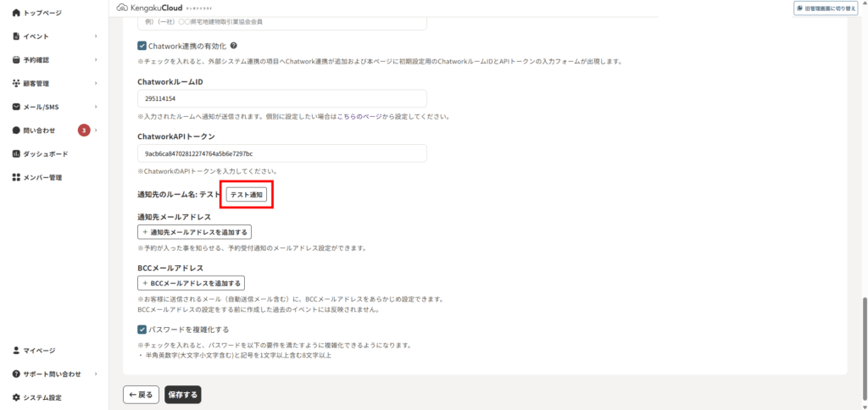Click the ダッシュボード chart icon

coord(16,154)
